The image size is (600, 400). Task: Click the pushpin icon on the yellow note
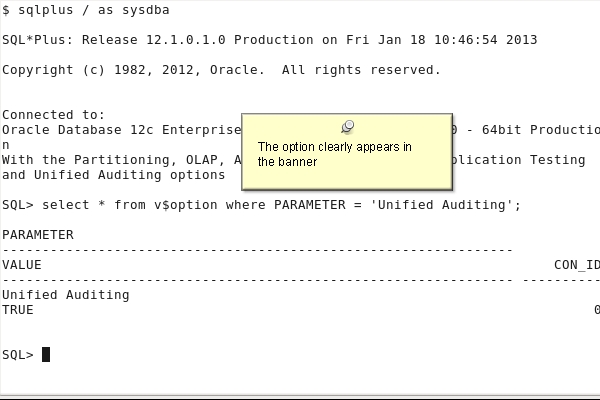tap(348, 126)
